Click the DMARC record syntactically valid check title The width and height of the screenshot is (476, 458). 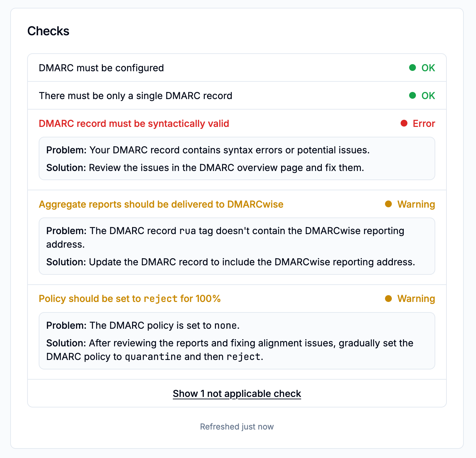tap(134, 123)
